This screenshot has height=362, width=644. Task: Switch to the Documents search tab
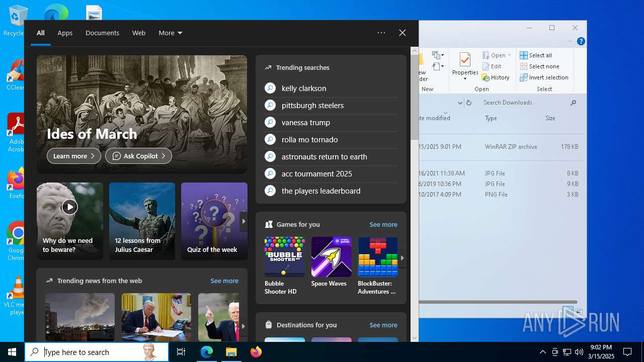tap(102, 33)
